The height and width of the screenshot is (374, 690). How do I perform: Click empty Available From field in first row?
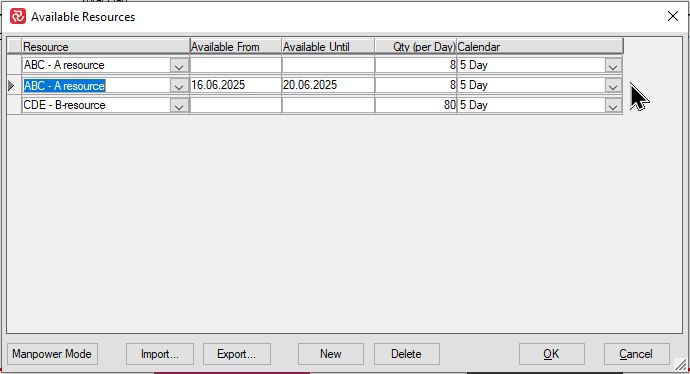click(x=235, y=65)
